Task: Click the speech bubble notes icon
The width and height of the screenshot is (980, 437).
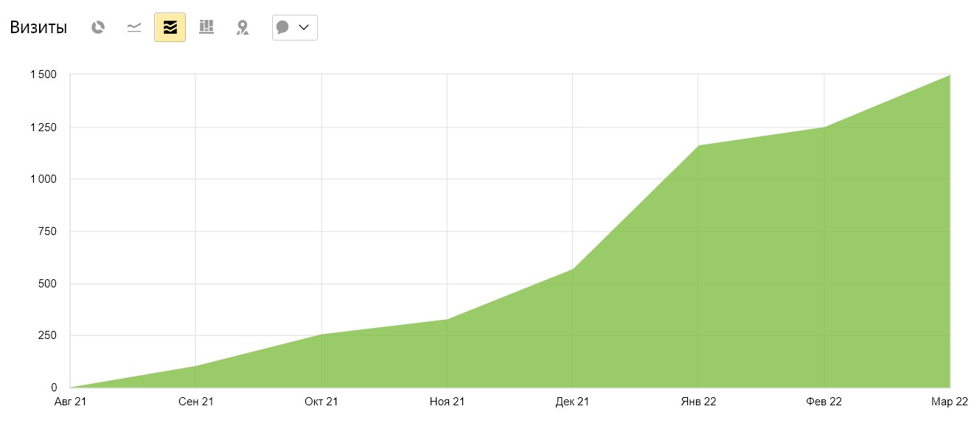Action: [x=282, y=28]
